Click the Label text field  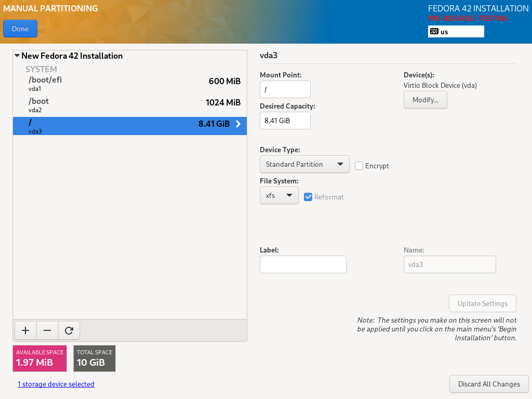click(x=303, y=264)
